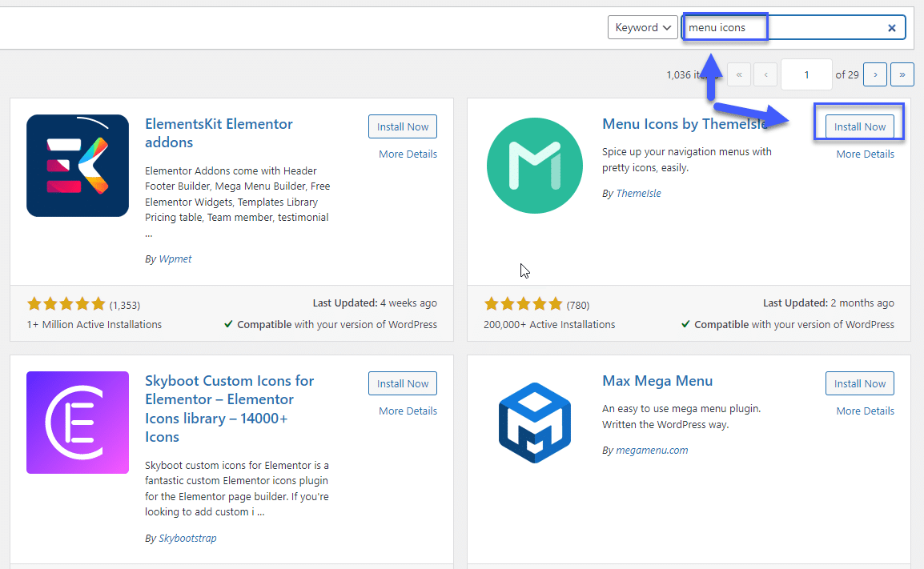Viewport: 924px width, 569px height.
Task: Go to the next page arrow
Action: 874,74
